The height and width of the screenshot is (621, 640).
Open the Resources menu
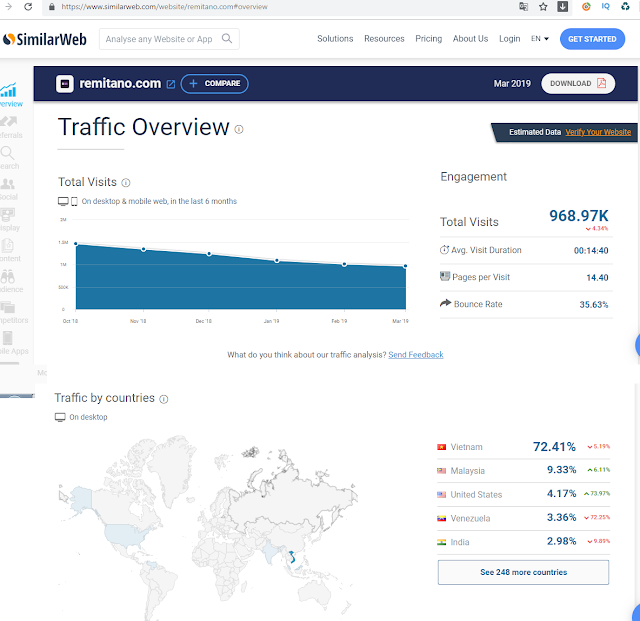[x=384, y=39]
